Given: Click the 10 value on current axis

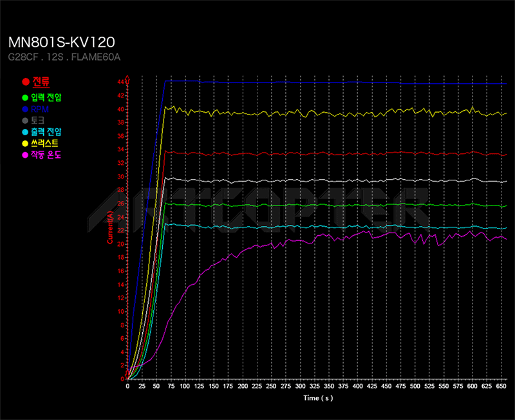Looking at the screenshot, I should point(121,312).
